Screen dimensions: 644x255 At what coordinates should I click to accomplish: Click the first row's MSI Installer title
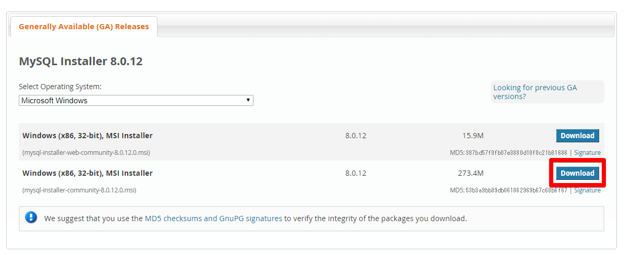(88, 136)
